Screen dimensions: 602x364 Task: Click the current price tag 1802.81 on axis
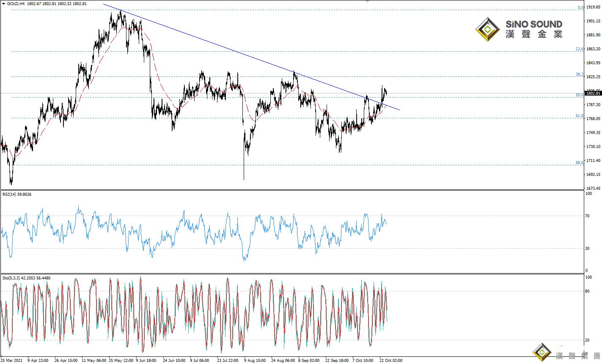(x=593, y=93)
